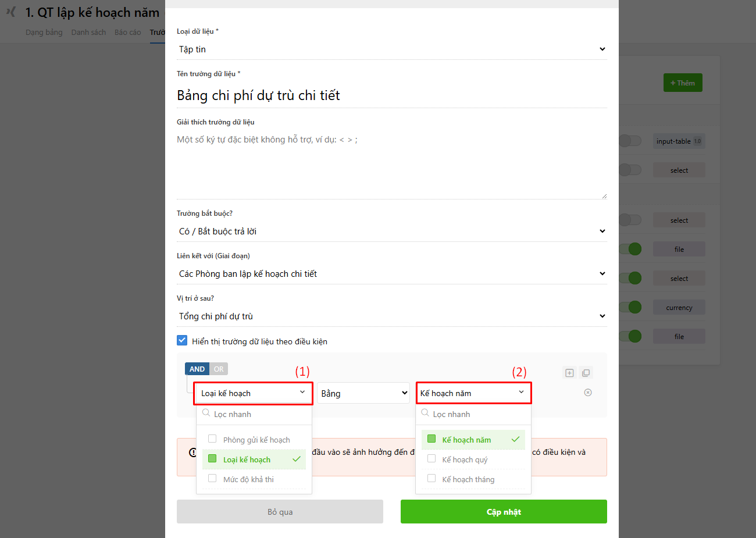The height and width of the screenshot is (538, 756).
Task: Open the Vị trí ở sau dropdown
Action: pyautogui.click(x=392, y=316)
